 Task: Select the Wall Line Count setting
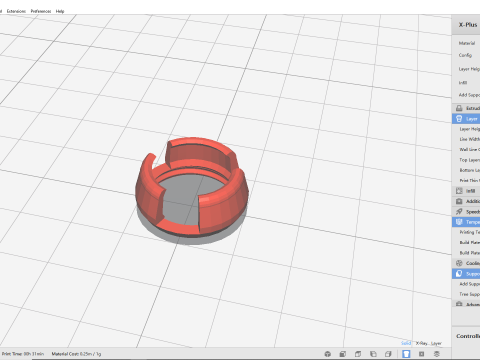pyautogui.click(x=470, y=149)
